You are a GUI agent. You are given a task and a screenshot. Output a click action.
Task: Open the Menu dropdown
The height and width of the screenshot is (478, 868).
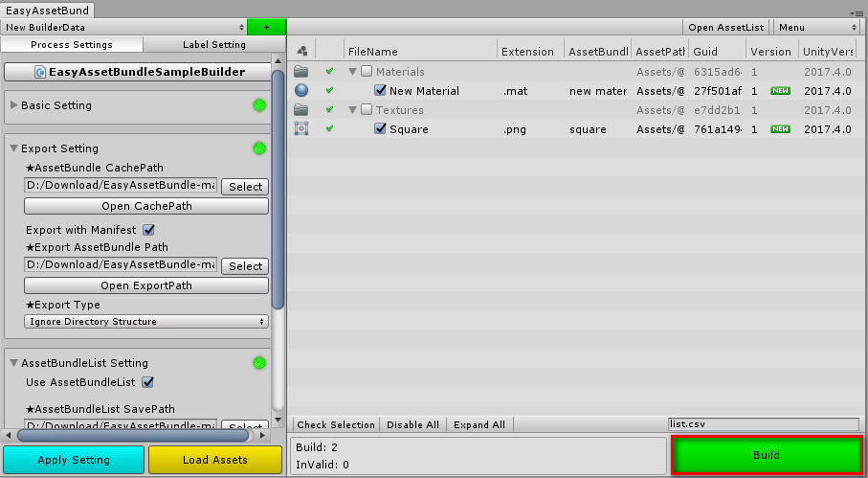coord(816,27)
